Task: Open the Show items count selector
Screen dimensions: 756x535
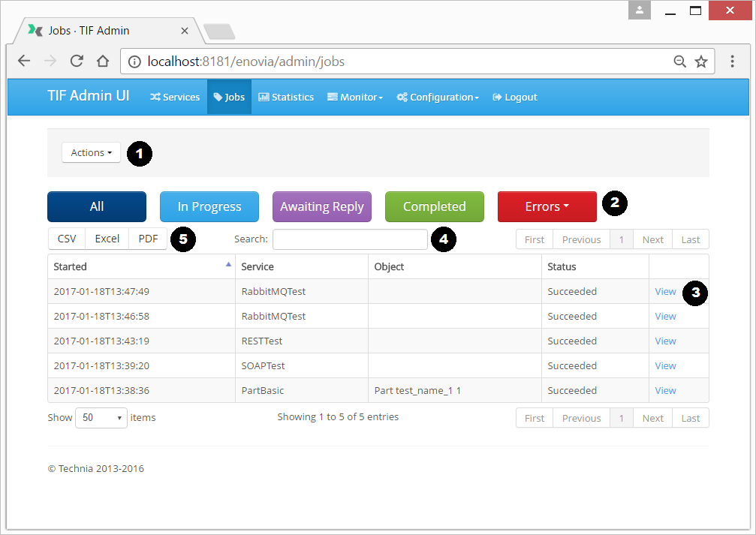Action: click(101, 418)
